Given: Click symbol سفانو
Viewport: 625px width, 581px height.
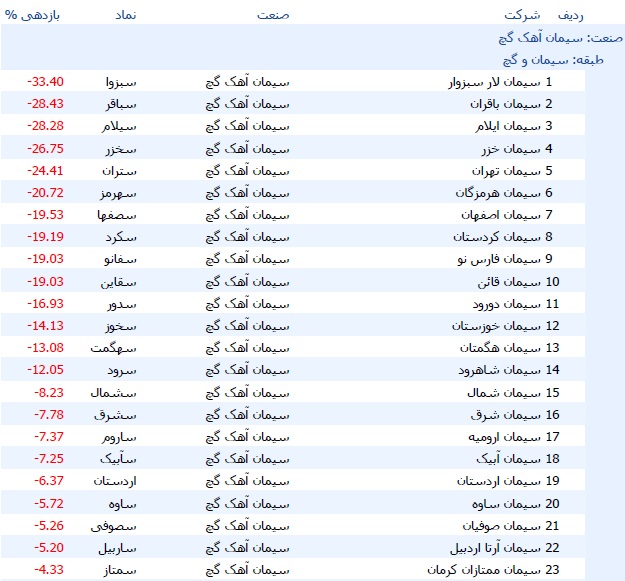Looking at the screenshot, I should tap(120, 259).
